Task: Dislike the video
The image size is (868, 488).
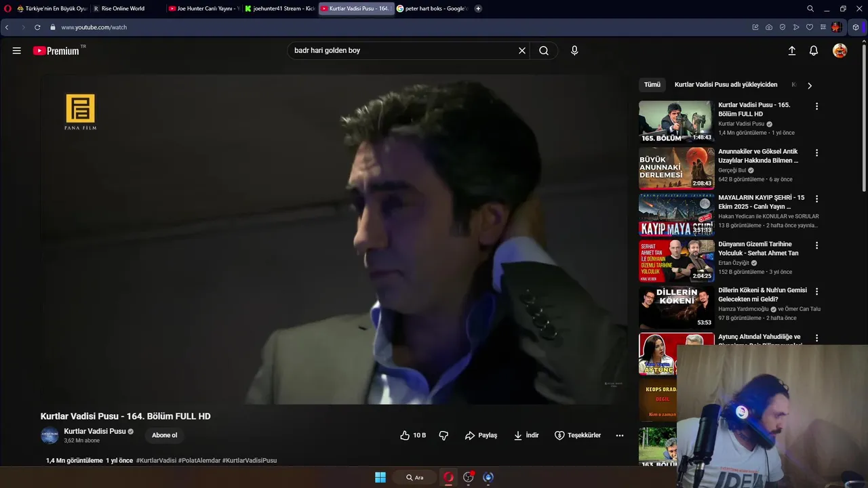Action: click(443, 435)
